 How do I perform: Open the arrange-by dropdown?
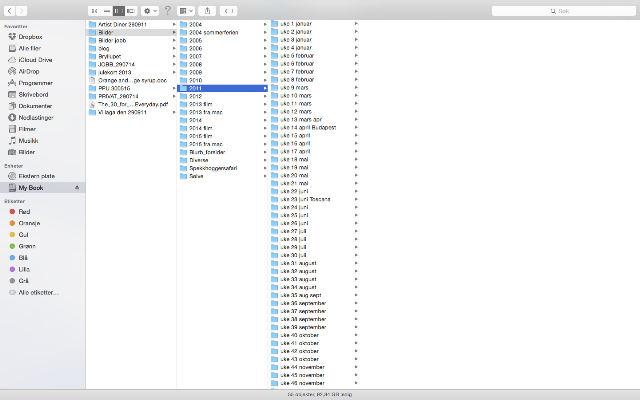(x=186, y=11)
